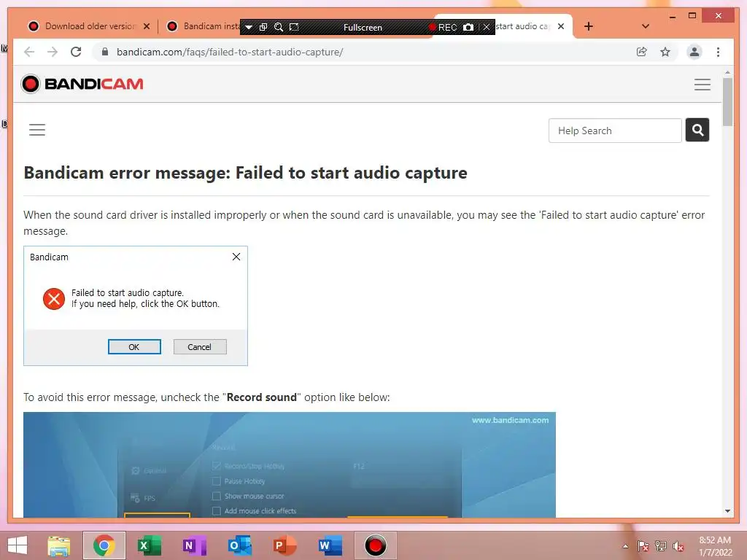747x560 pixels.
Task: Go forward with the browser arrow
Action: click(53, 52)
